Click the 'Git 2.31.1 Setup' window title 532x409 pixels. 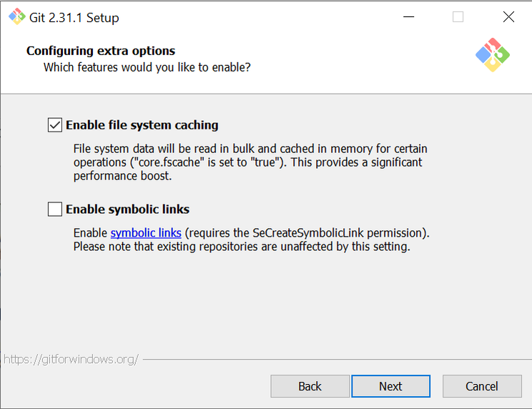[x=74, y=17]
